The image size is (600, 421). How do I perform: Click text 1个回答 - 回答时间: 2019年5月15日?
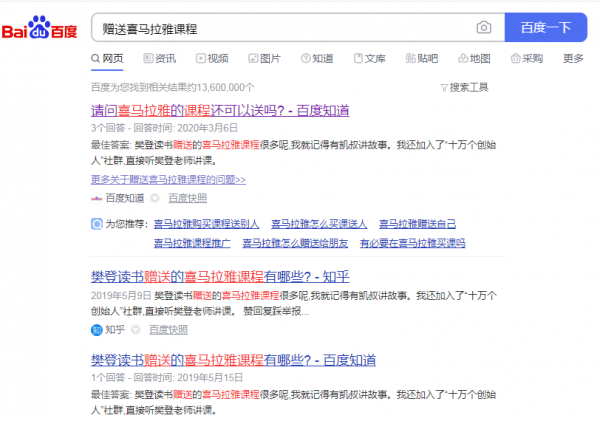pos(167,378)
